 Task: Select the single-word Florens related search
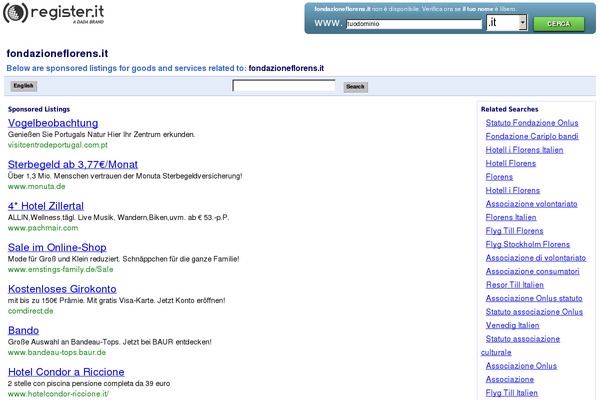coord(499,177)
